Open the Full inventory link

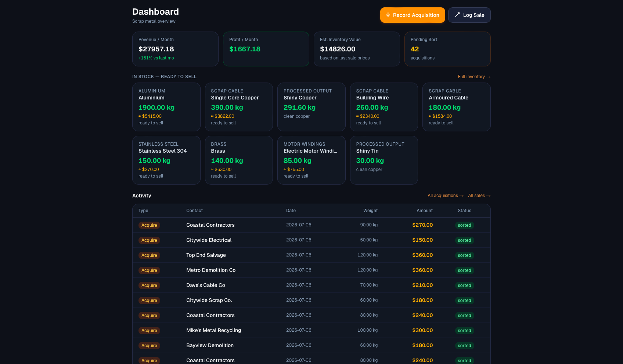coord(474,77)
